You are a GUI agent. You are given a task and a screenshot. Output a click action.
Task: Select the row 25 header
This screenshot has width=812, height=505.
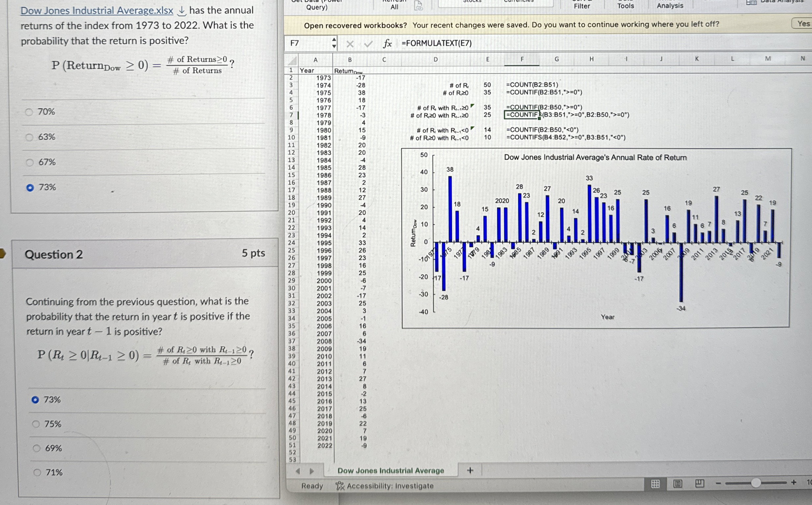pos(291,251)
